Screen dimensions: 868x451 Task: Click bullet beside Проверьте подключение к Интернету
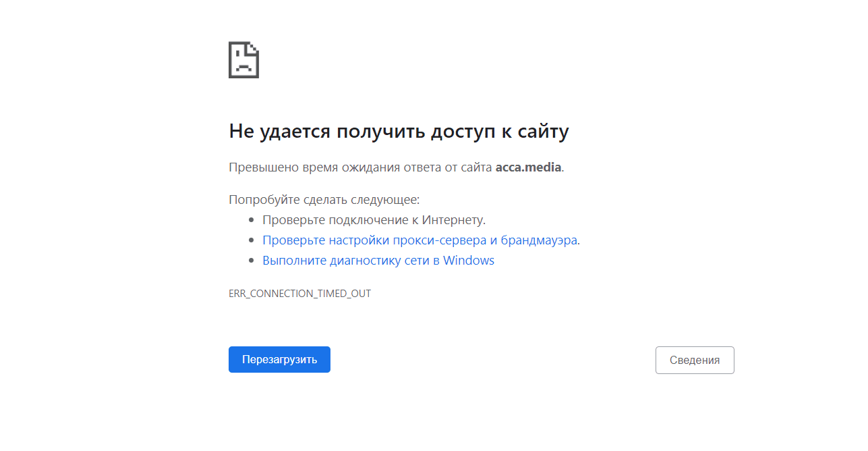251,220
